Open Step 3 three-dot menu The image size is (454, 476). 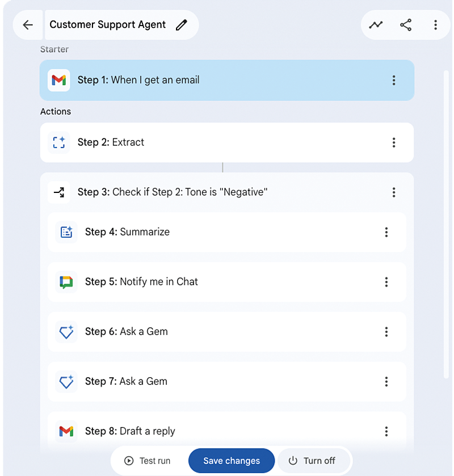tap(394, 192)
